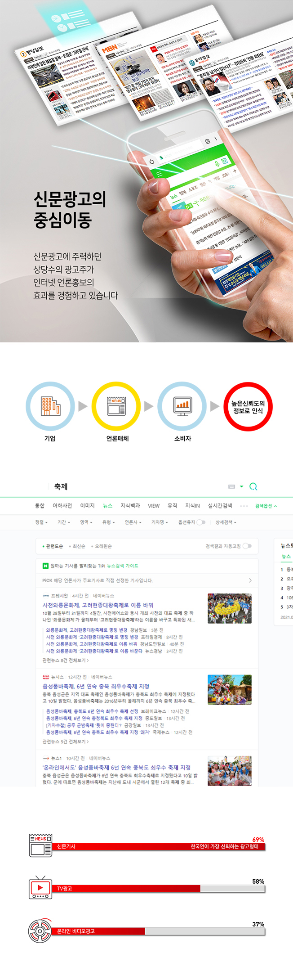Click the 프레시안 publisher logo icon
The image size is (293, 980).
(x=45, y=596)
